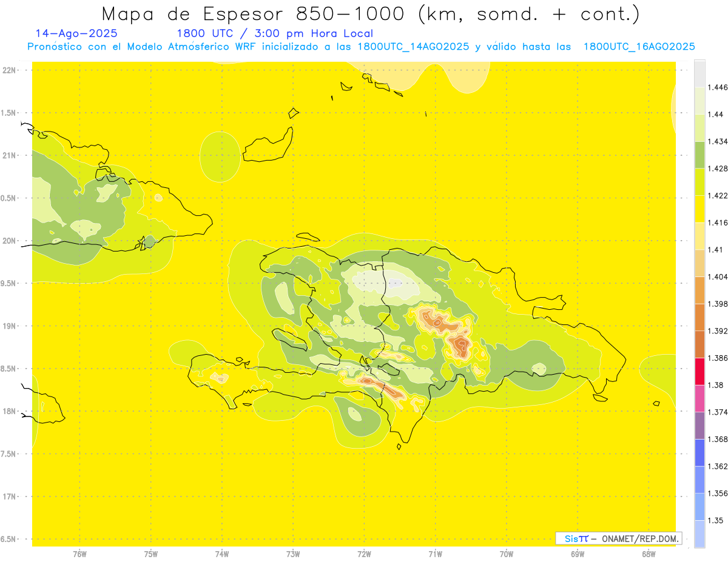The height and width of the screenshot is (562, 728).
Task: Click the 1.392 colorbar value
Action: tap(717, 331)
